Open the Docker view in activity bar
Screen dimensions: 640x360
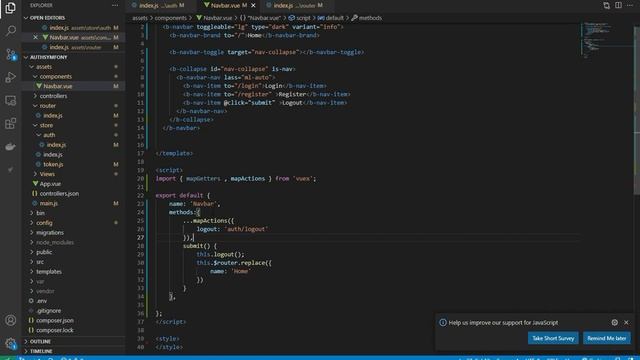click(10, 146)
